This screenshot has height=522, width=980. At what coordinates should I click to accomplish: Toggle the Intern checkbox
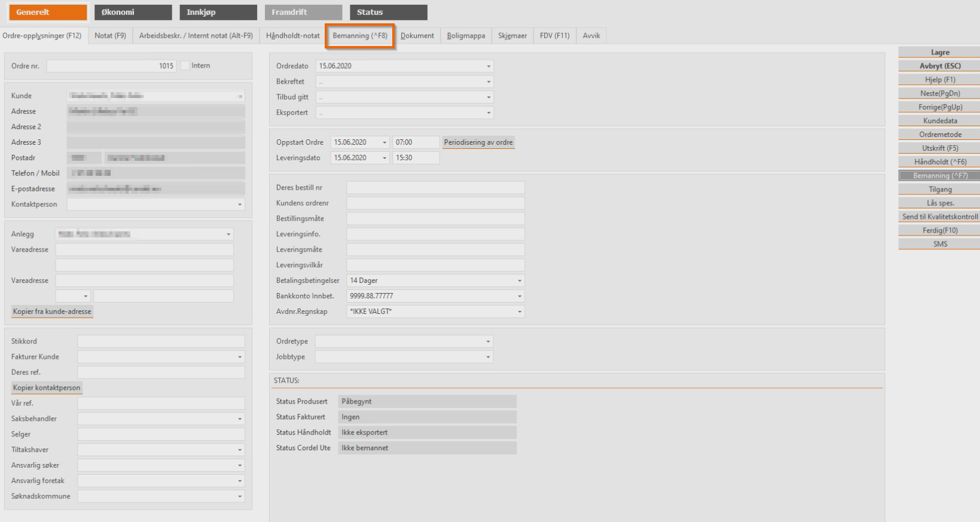tap(185, 66)
